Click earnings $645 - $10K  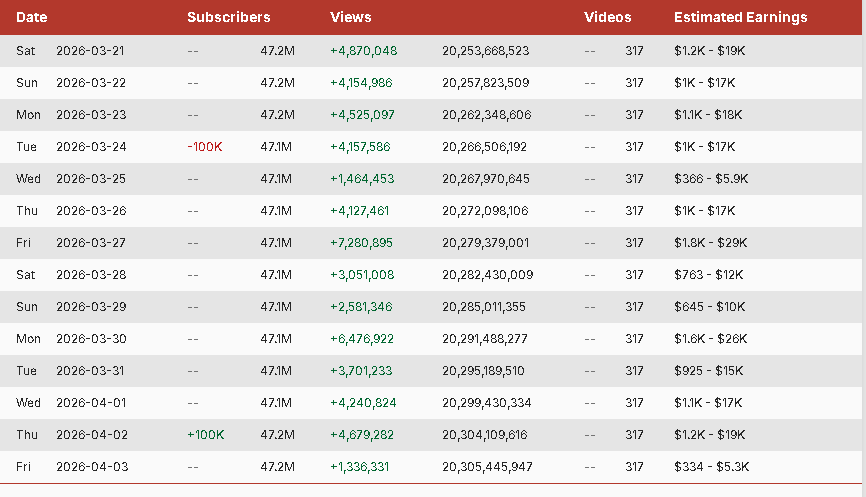tap(710, 307)
